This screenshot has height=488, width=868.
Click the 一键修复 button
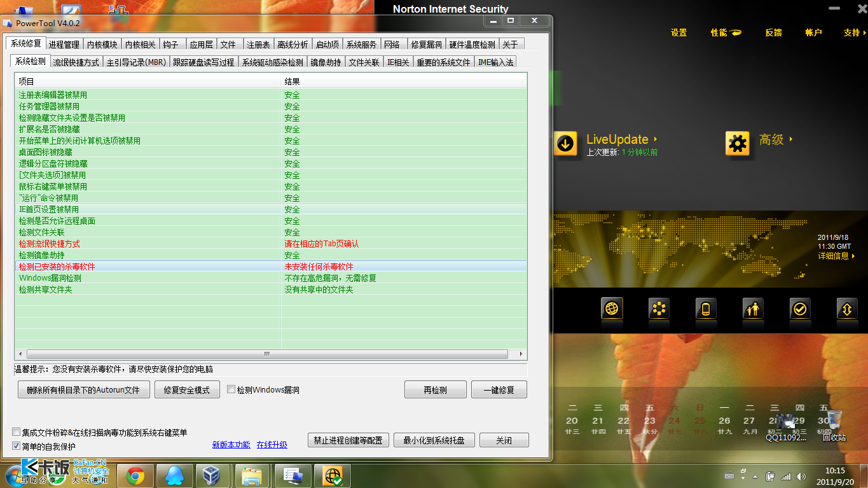[499, 390]
